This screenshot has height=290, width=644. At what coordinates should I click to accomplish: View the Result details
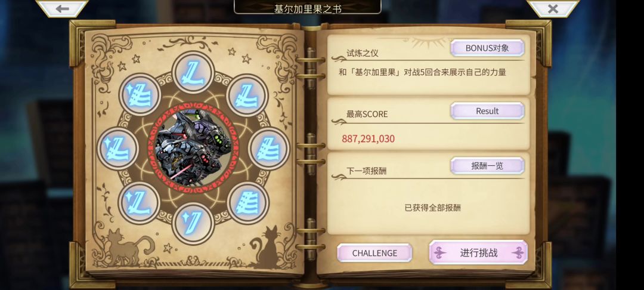pos(487,111)
